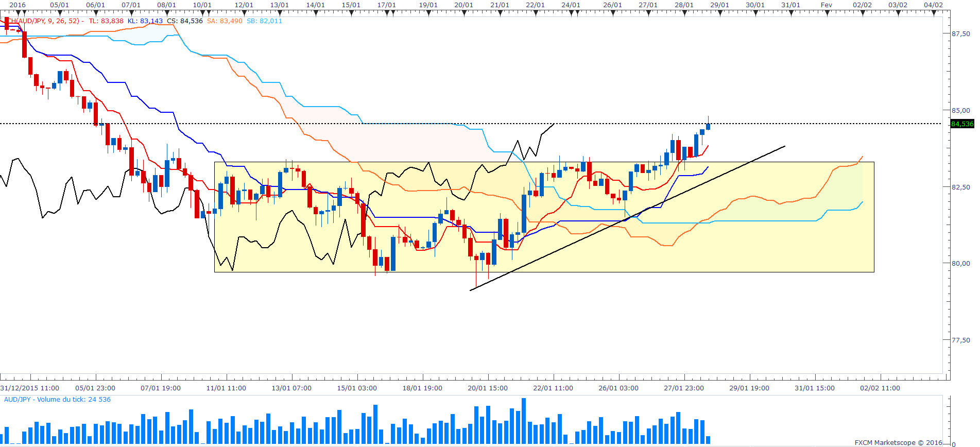Click the ICH(AUD/JPY, 9, 26, 52) indicator label
Screen dimensions: 980x447
(42, 21)
